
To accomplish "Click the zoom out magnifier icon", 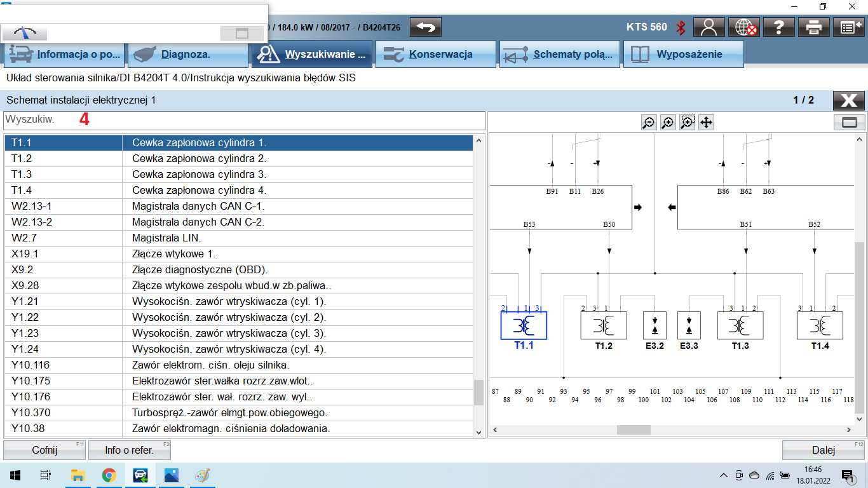I will [x=649, y=123].
